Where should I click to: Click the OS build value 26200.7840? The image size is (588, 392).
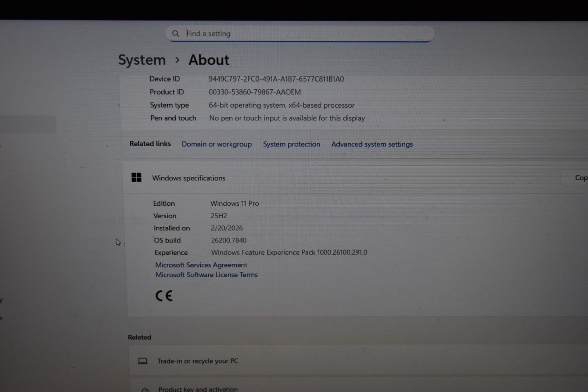229,240
